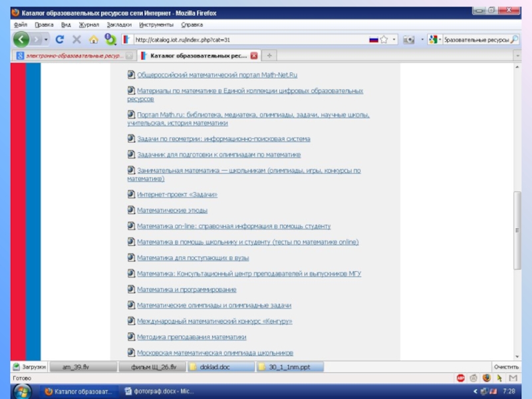The height and width of the screenshot is (399, 532).
Task: Click the camera screenshot toolbar icon
Action: [x=409, y=40]
